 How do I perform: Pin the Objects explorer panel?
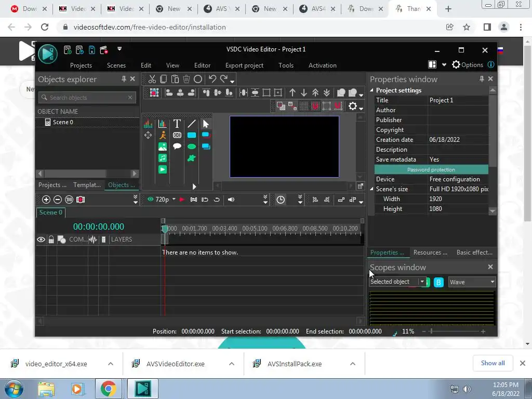(124, 79)
